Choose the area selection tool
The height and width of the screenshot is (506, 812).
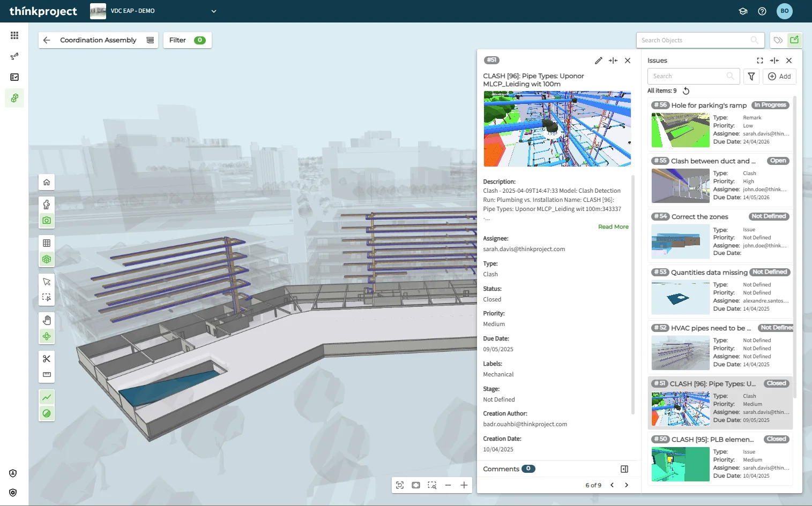pos(47,298)
